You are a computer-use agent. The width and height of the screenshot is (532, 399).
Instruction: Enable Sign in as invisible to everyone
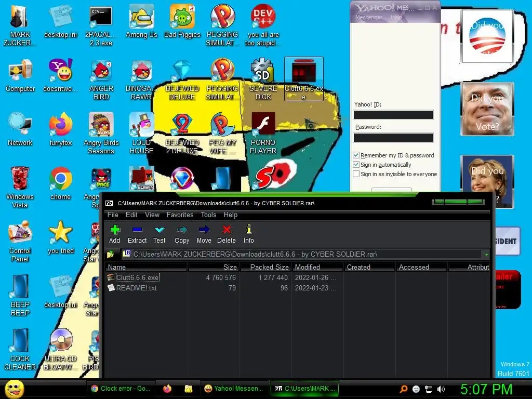point(356,174)
